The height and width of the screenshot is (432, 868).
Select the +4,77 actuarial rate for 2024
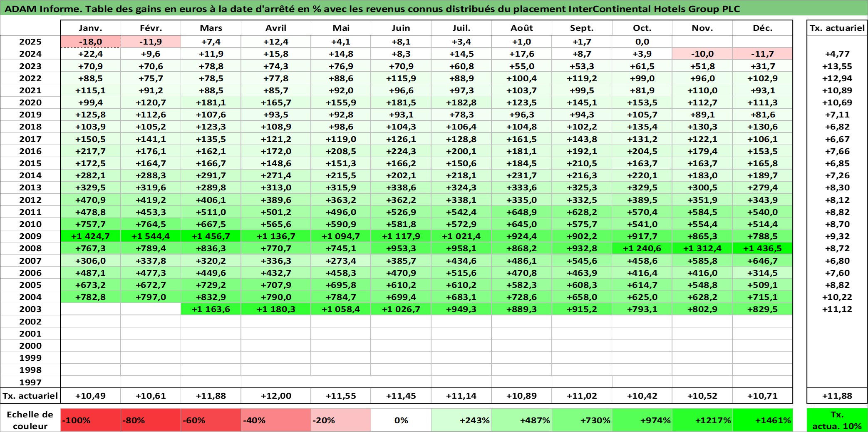point(837,54)
